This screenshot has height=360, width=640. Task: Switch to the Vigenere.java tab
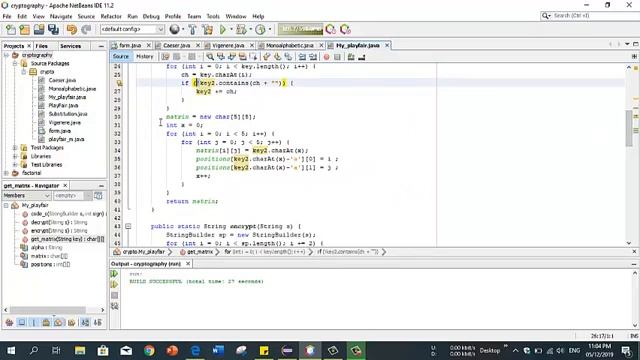[228, 45]
